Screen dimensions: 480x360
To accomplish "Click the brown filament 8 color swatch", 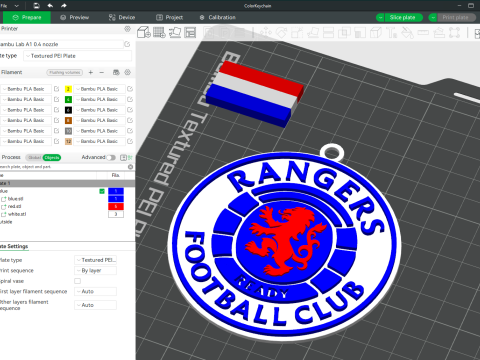I will pyautogui.click(x=68, y=120).
